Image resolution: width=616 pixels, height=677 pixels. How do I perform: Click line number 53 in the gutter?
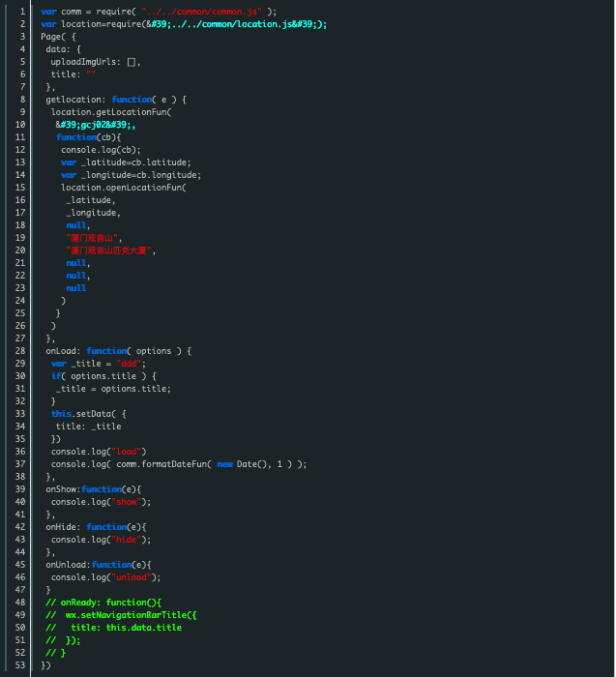click(x=19, y=665)
